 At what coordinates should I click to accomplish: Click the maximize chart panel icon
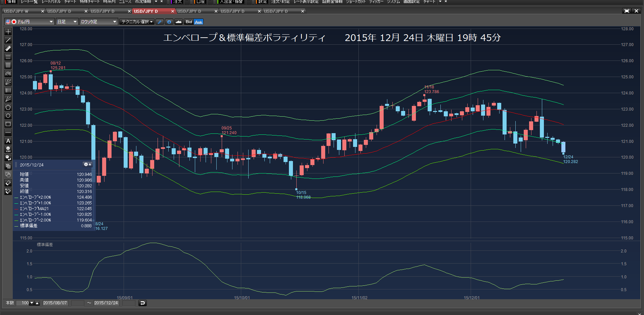[627, 11]
